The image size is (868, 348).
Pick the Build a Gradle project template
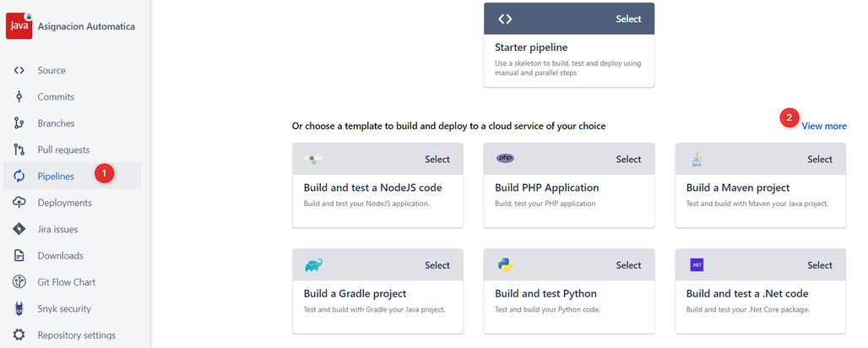[377, 291]
